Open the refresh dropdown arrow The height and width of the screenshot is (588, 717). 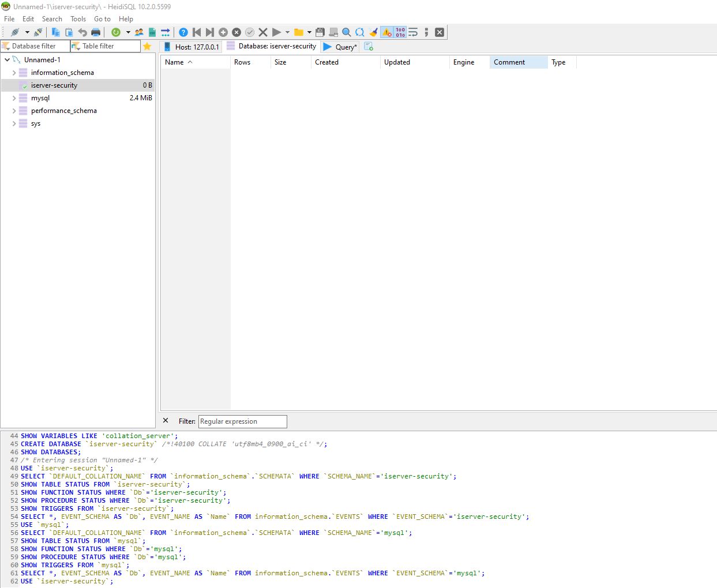[x=128, y=32]
